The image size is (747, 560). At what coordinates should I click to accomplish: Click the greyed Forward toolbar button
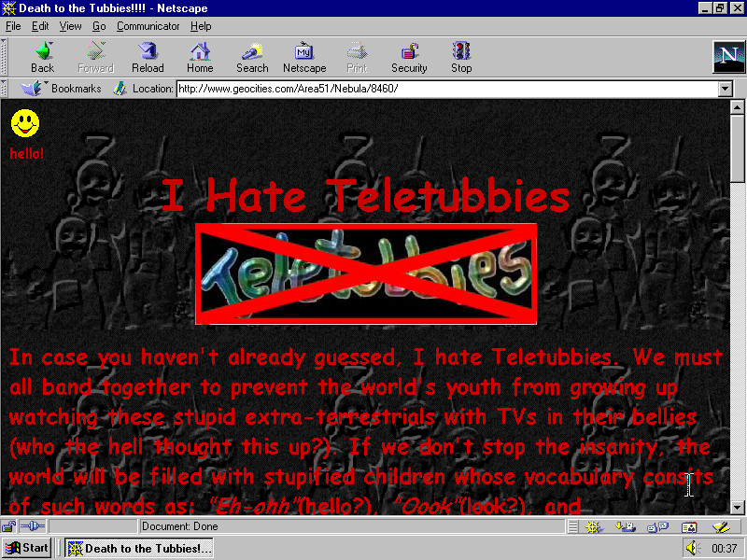point(96,58)
